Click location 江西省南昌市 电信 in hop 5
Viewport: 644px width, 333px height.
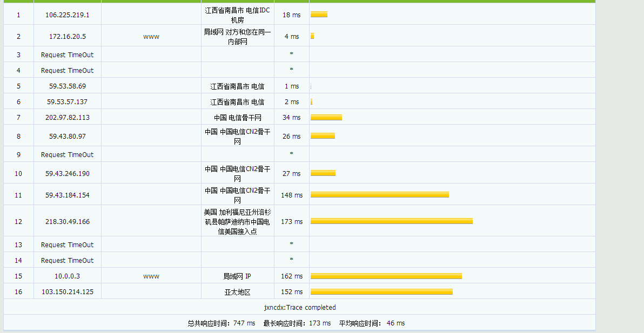[x=237, y=86]
